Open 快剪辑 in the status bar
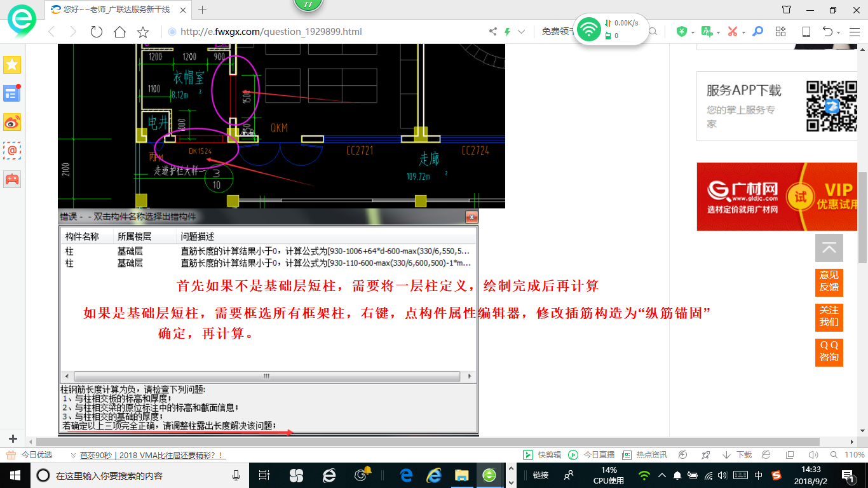 point(543,455)
